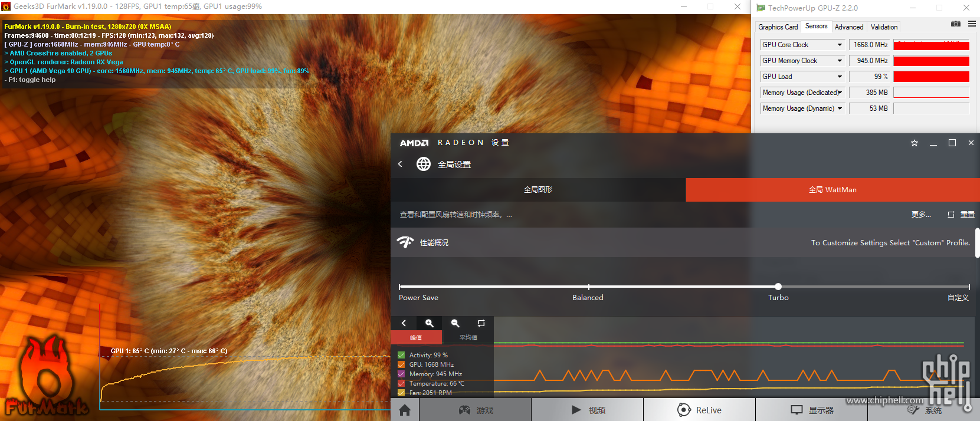980x421 pixels.
Task: Click the star favorite icon in Radeon Settings
Action: click(915, 143)
